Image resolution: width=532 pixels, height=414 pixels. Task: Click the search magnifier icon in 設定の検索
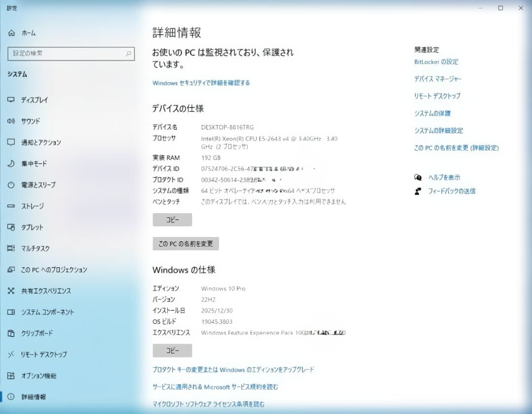(128, 54)
